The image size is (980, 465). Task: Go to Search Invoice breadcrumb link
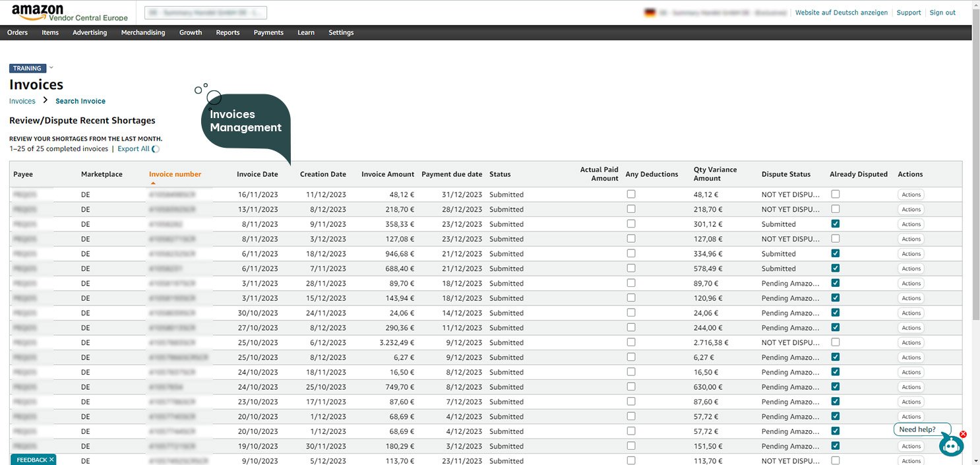80,101
